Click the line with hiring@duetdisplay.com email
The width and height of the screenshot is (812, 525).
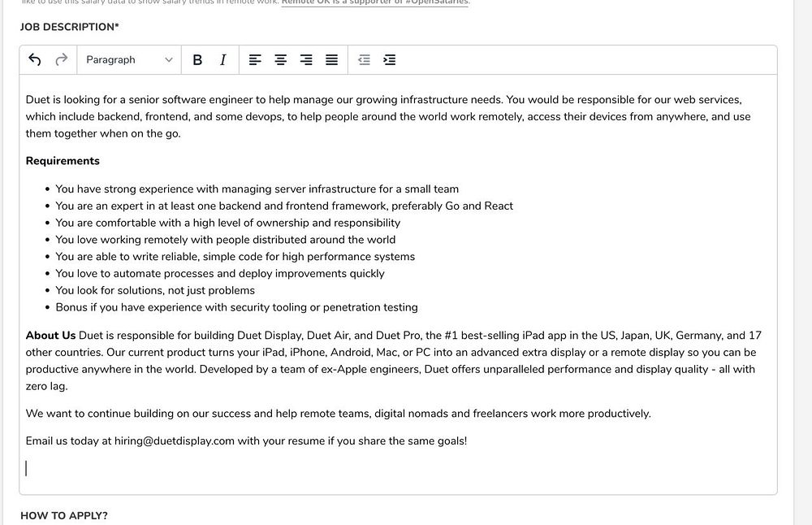(x=247, y=441)
